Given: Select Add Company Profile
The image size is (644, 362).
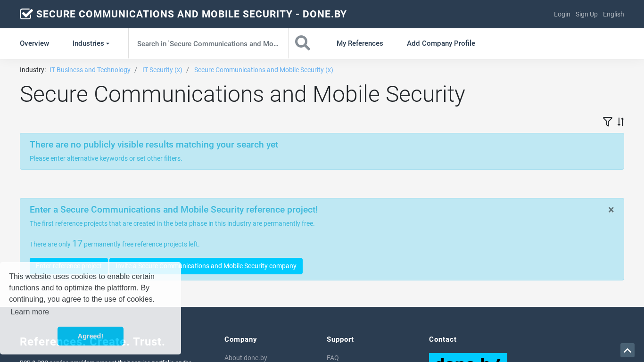Looking at the screenshot, I should 441,43.
